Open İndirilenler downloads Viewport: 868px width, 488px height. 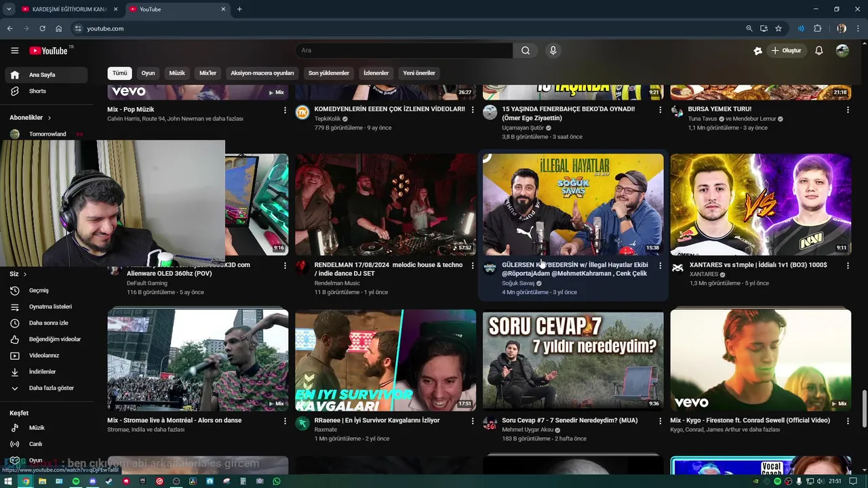[46, 371]
